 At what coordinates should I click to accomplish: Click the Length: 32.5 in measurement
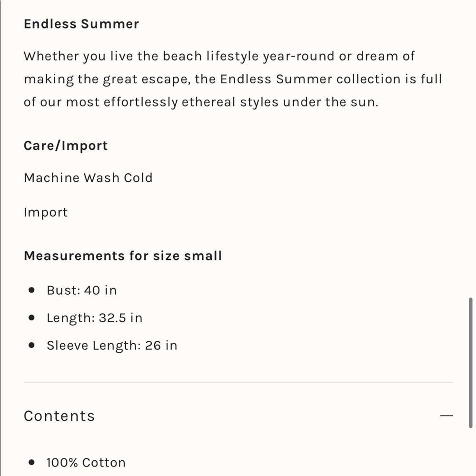94,318
